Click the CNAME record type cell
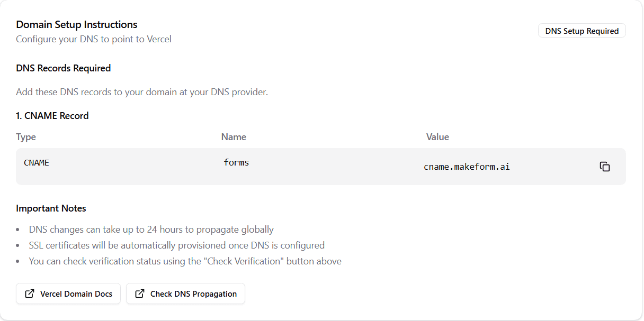 (36, 162)
